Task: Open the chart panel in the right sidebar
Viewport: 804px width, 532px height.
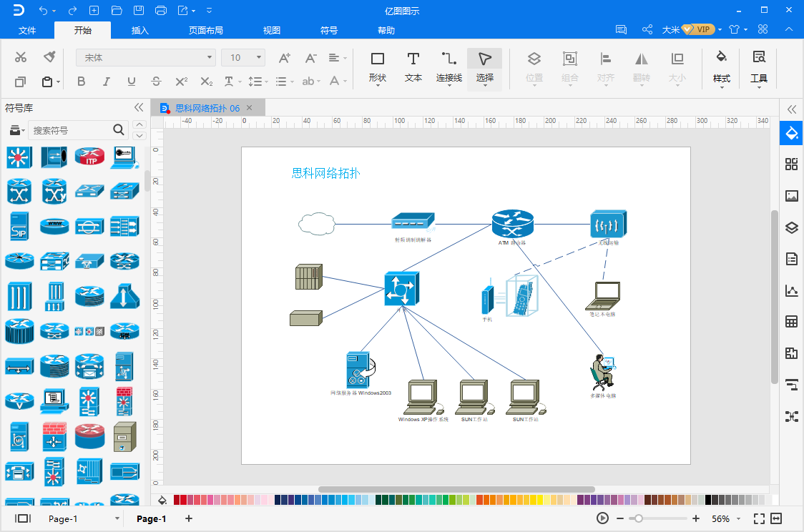Action: pos(792,290)
